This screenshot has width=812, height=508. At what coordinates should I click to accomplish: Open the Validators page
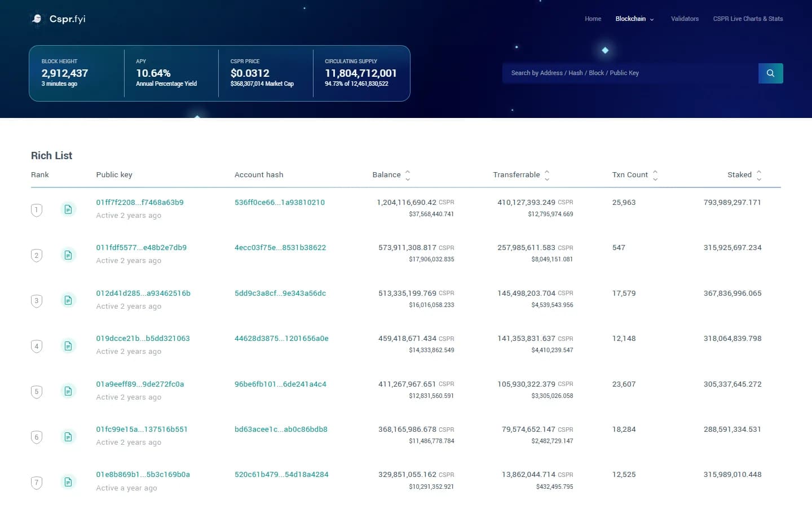click(x=685, y=19)
